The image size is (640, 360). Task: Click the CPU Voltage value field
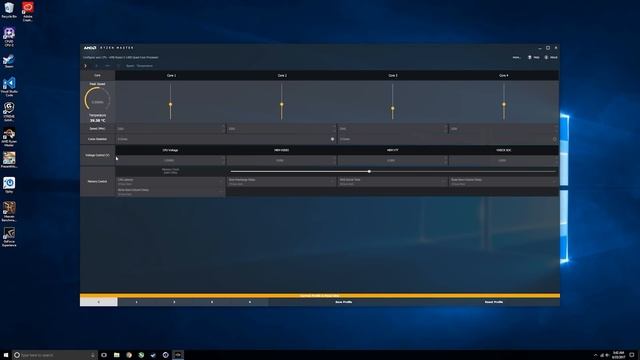(171, 160)
